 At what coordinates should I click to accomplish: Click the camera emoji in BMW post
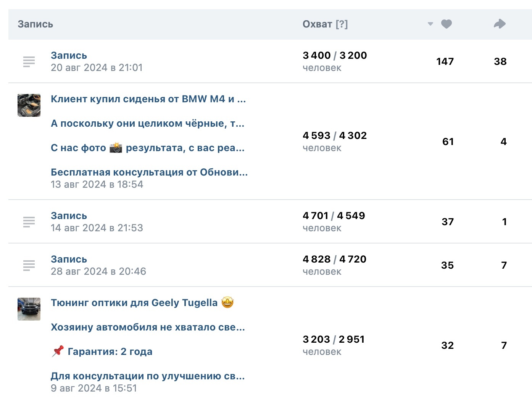click(116, 148)
